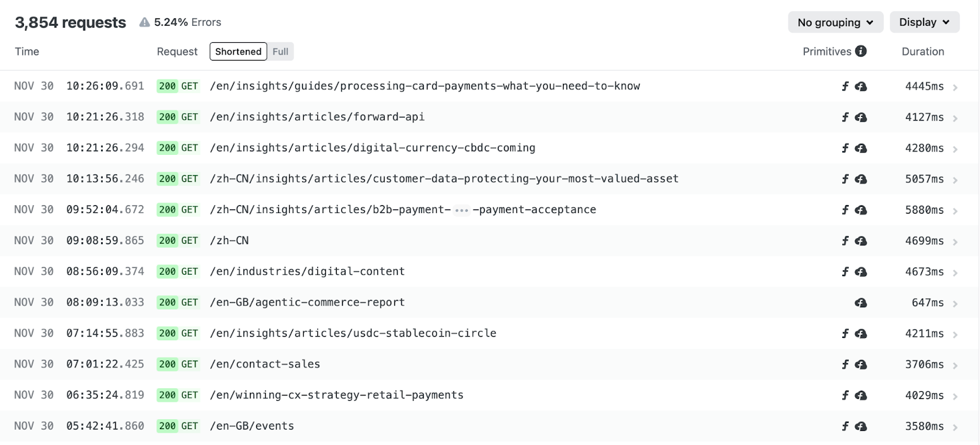Click function icon on forward-api request row
This screenshot has width=980, height=445.
845,117
